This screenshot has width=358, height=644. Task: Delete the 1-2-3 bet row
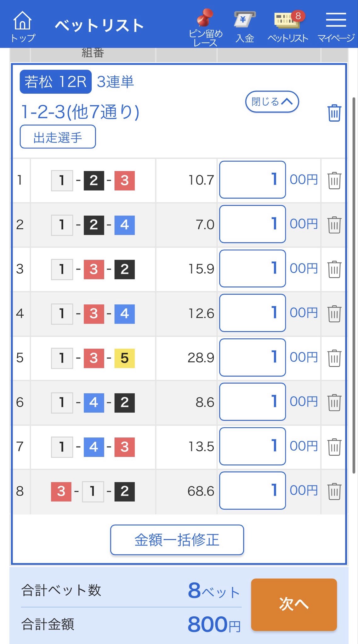[x=334, y=180]
